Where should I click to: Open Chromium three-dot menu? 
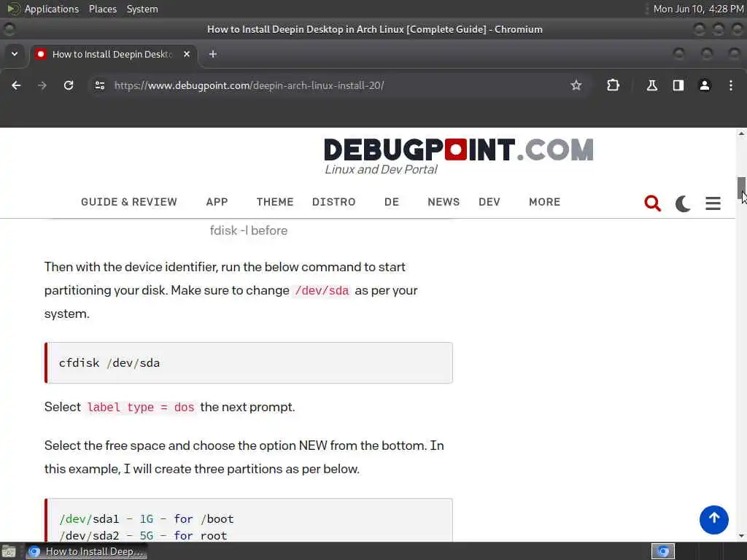pyautogui.click(x=731, y=85)
